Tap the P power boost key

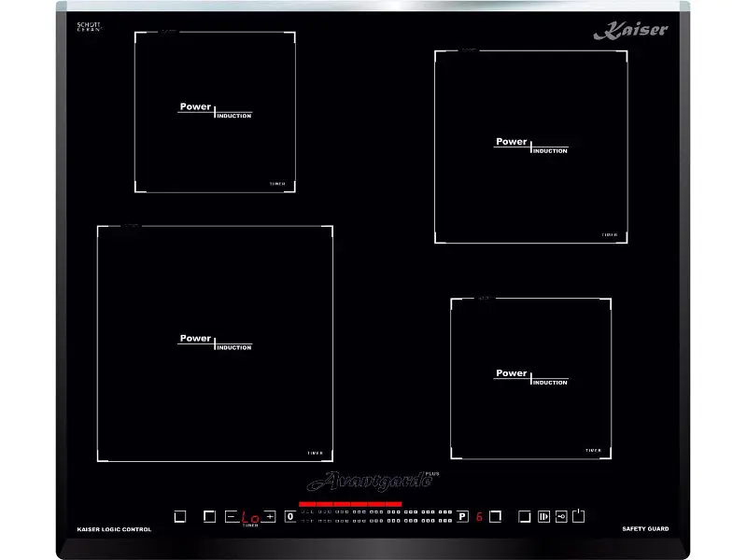[462, 516]
